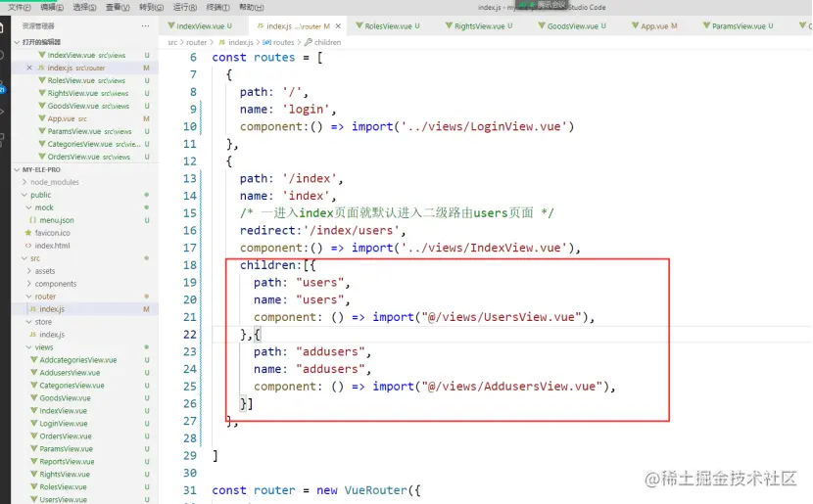This screenshot has height=504, width=813.
Task: Click the src breadcrumb segment
Action: pos(172,42)
